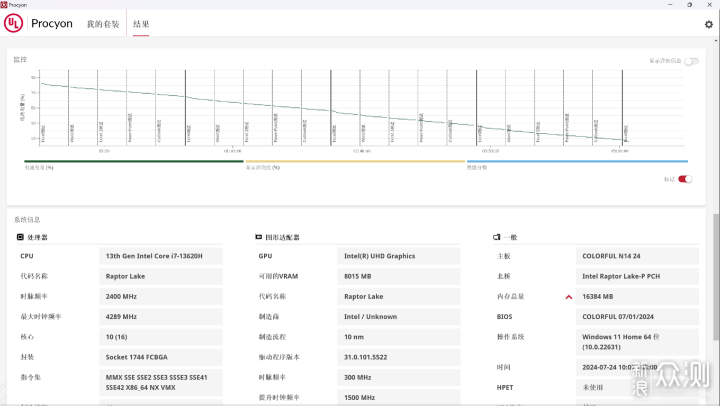Switch to the 我的套装 tab
Viewport: 720px width, 406px height.
click(103, 24)
